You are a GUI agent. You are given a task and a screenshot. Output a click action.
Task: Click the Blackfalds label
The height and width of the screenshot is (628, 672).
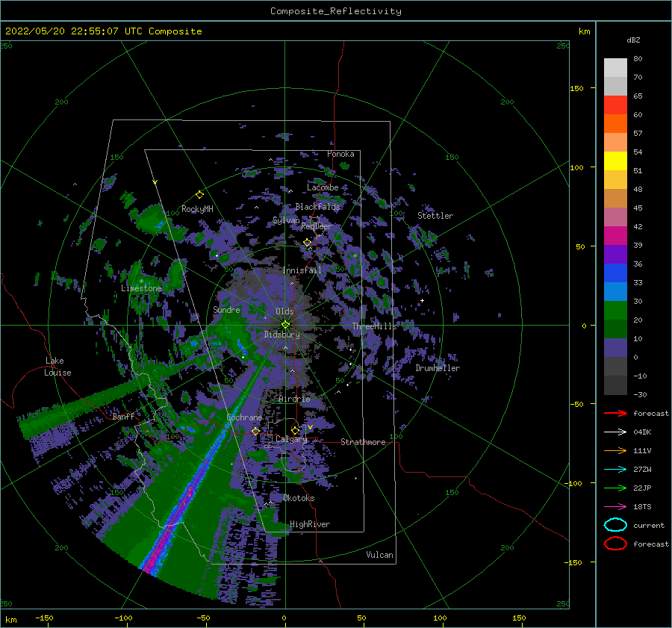point(317,207)
